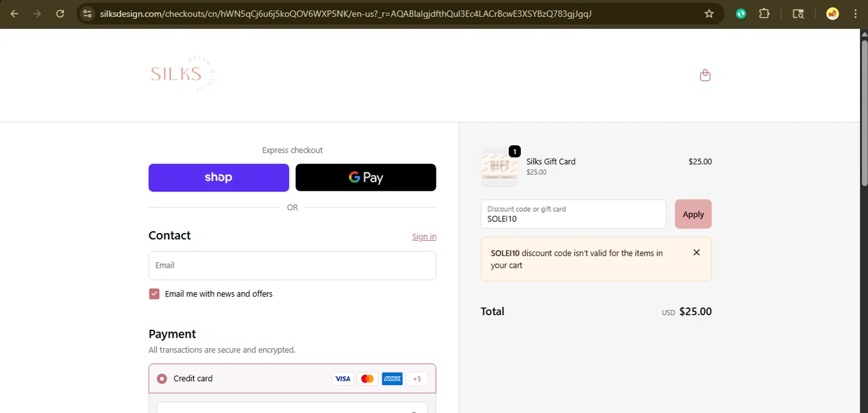Click the American Express icon
Image resolution: width=868 pixels, height=413 pixels.
pos(392,379)
